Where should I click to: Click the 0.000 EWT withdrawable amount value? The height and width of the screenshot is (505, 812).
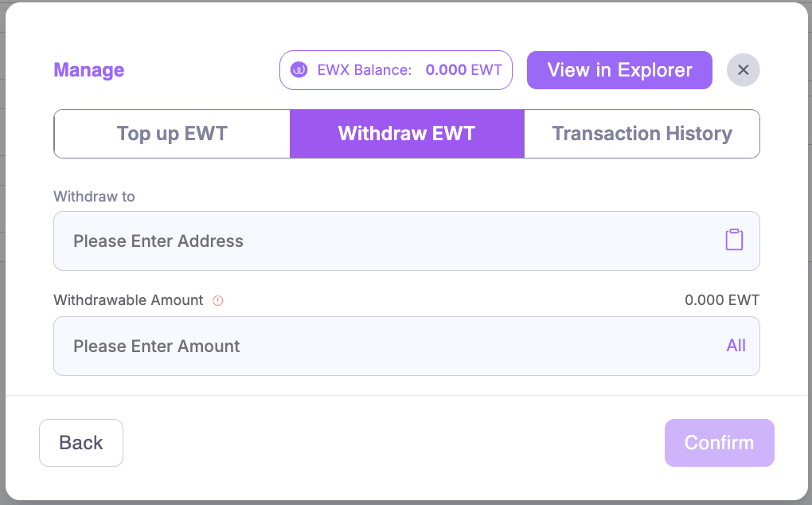pyautogui.click(x=721, y=300)
